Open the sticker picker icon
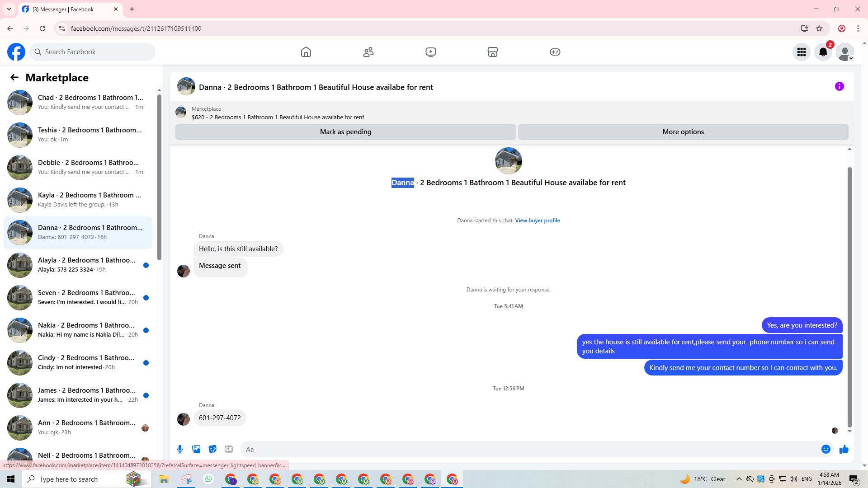Image resolution: width=868 pixels, height=488 pixels. 212,449
